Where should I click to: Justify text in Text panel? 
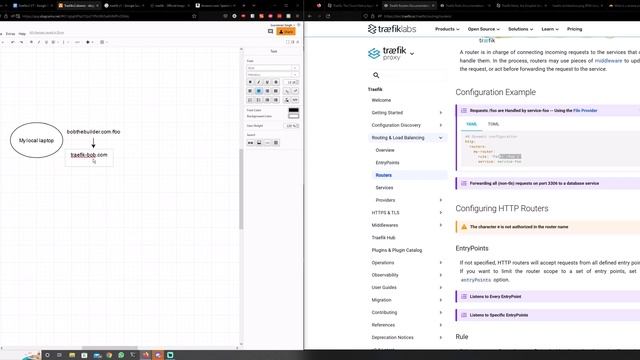pyautogui.click(x=276, y=91)
